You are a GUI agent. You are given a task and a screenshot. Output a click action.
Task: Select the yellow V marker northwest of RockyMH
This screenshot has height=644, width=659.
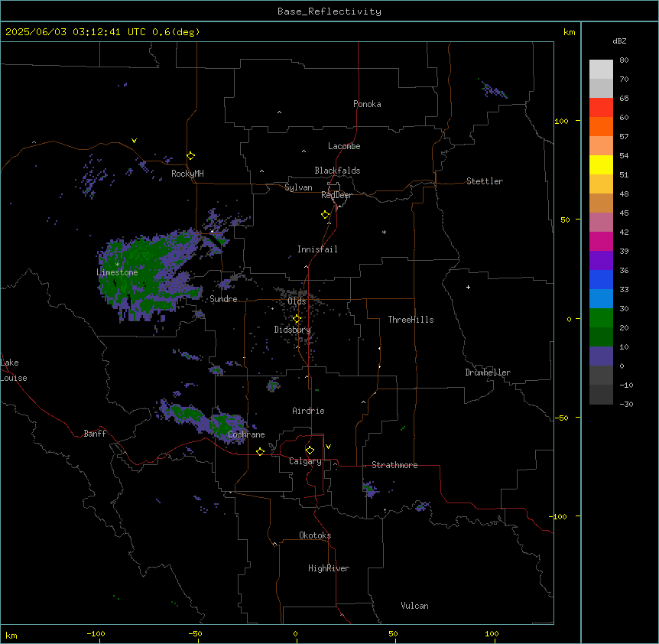click(x=134, y=141)
